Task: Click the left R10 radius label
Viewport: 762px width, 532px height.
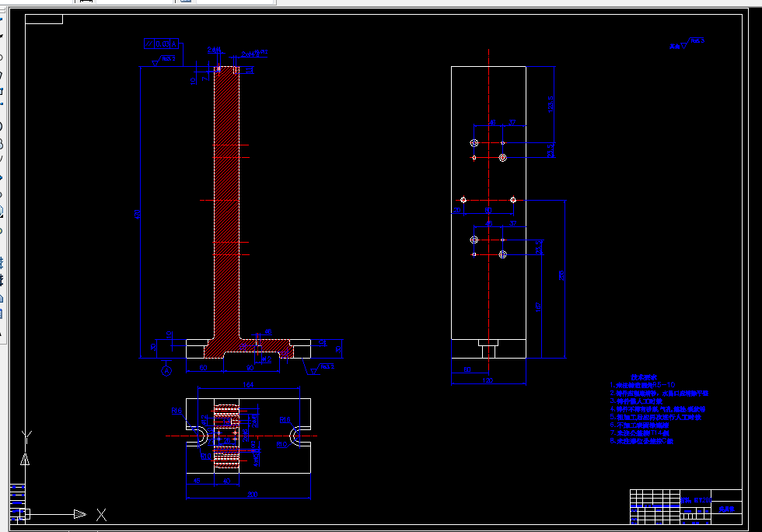Action: [206, 456]
